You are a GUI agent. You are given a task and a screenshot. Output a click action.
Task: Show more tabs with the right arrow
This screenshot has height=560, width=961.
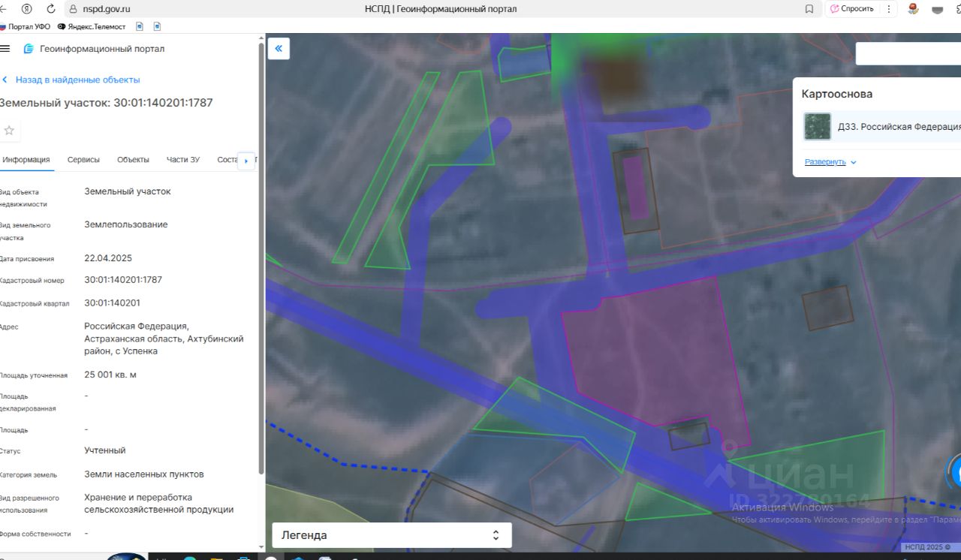(246, 161)
